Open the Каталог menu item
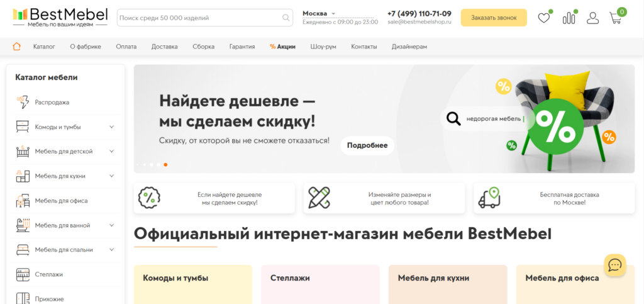This screenshot has height=304, width=644. (44, 47)
